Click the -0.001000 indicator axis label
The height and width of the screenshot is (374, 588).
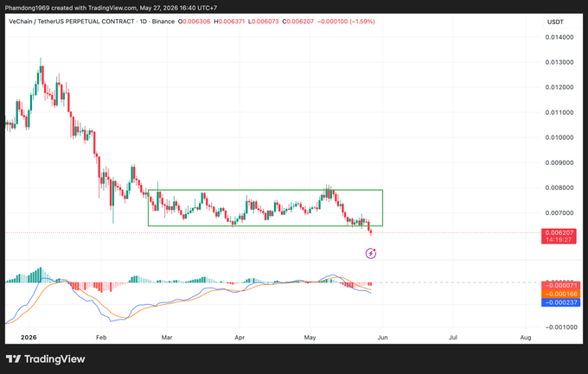pos(560,327)
